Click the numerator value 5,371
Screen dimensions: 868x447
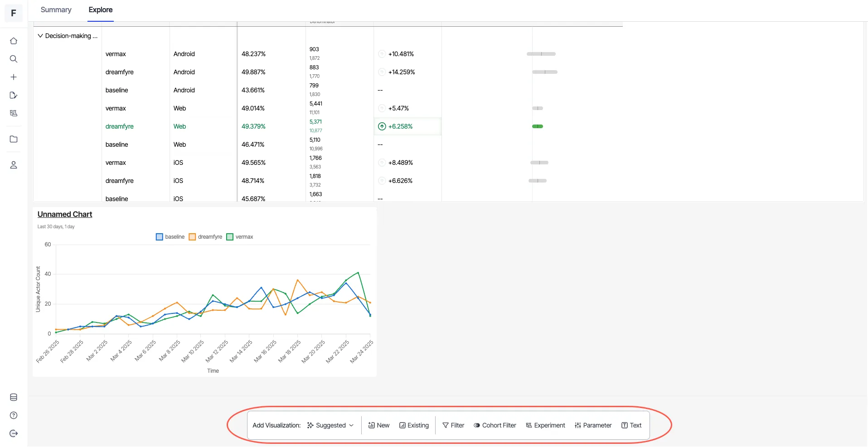pos(315,122)
